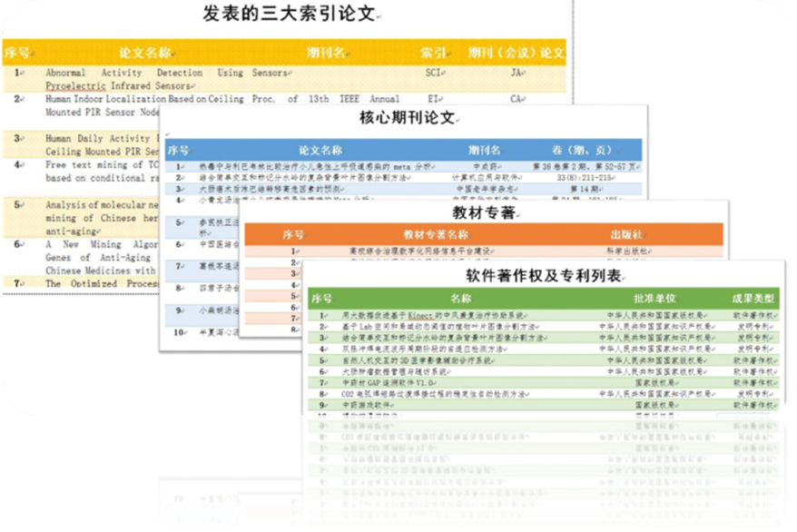Select '论文名称' header in the yellow table
The image size is (797, 532).
[145, 53]
